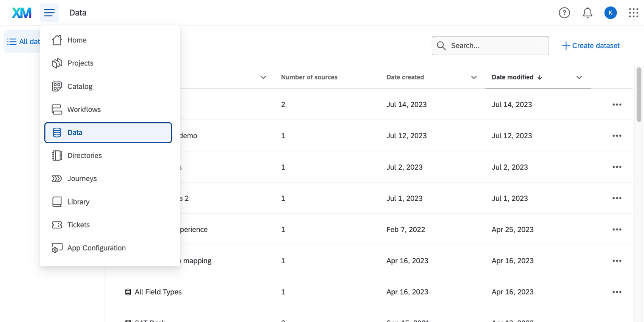Open Directories from the navigation menu
This screenshot has height=322, width=644.
click(84, 156)
